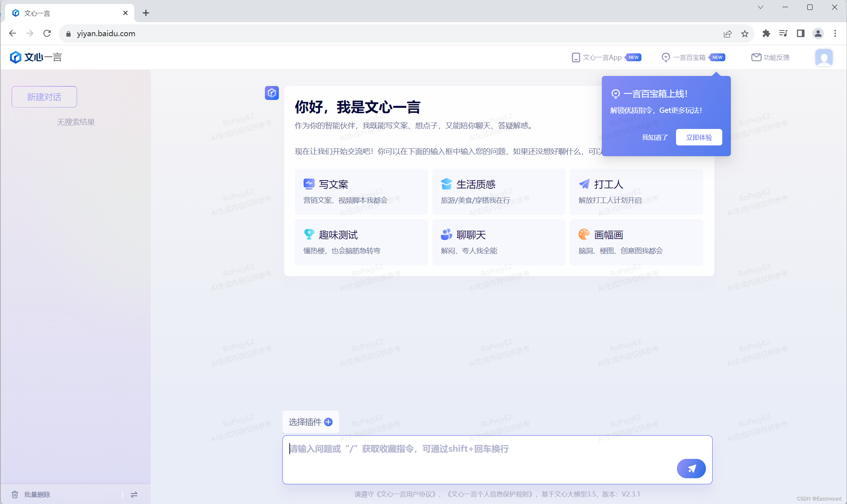Click the share page icon in address bar
Screen dimensions: 847x504
tap(727, 34)
